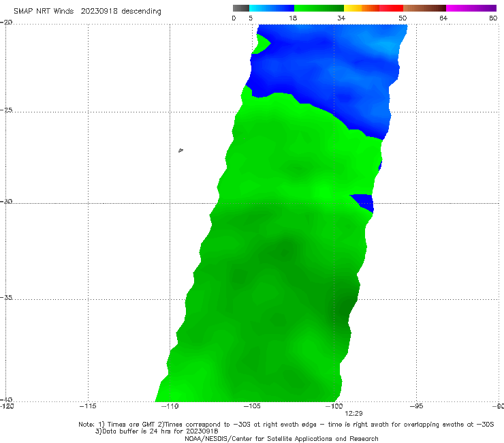The image size is (504, 443).
Task: Select the red segment of the color bar
Action: pos(391,8)
